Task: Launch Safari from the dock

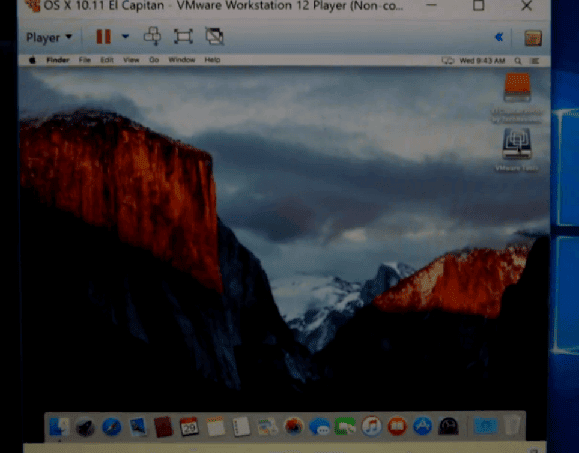Action: [x=112, y=427]
